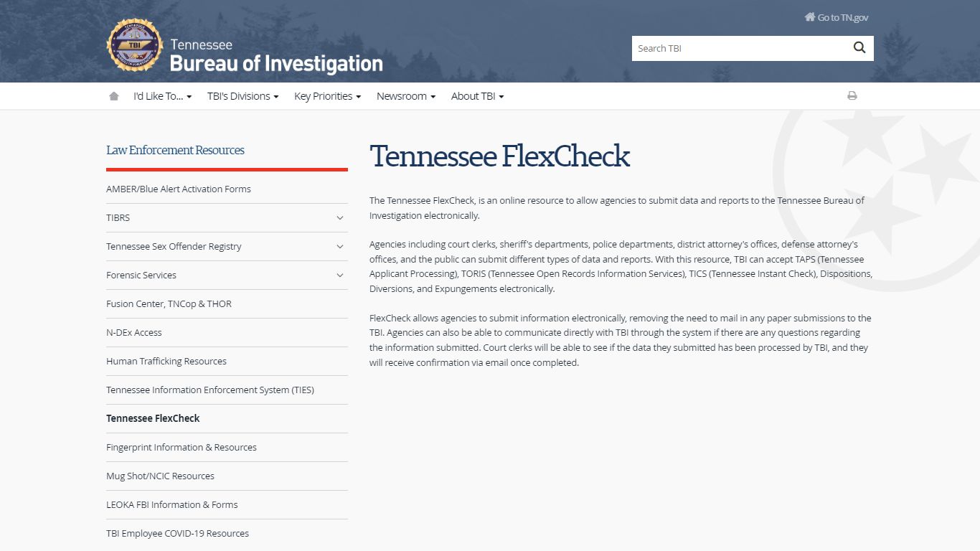Viewport: 980px width, 551px height.
Task: Open Tennessee Information Enforcement System (TIES)
Action: point(210,390)
